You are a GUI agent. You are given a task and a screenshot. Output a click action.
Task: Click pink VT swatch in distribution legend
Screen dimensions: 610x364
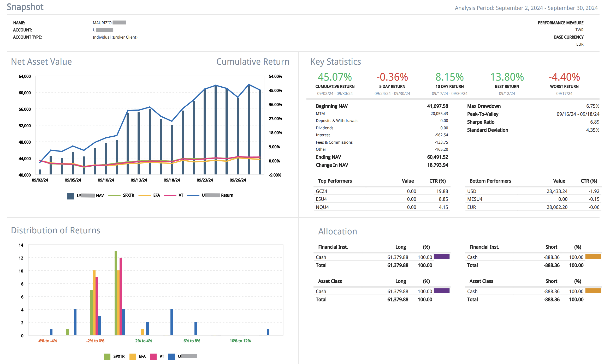coord(153,356)
